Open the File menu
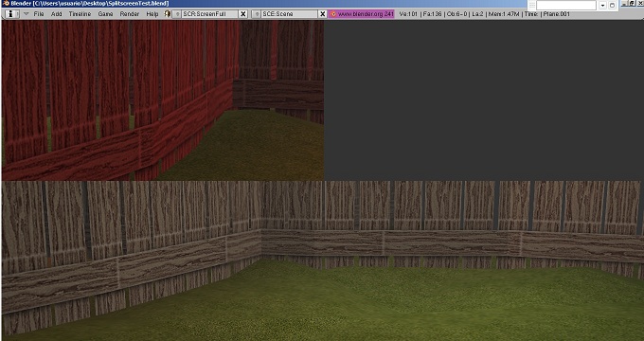This screenshot has width=644, height=341. pos(39,14)
